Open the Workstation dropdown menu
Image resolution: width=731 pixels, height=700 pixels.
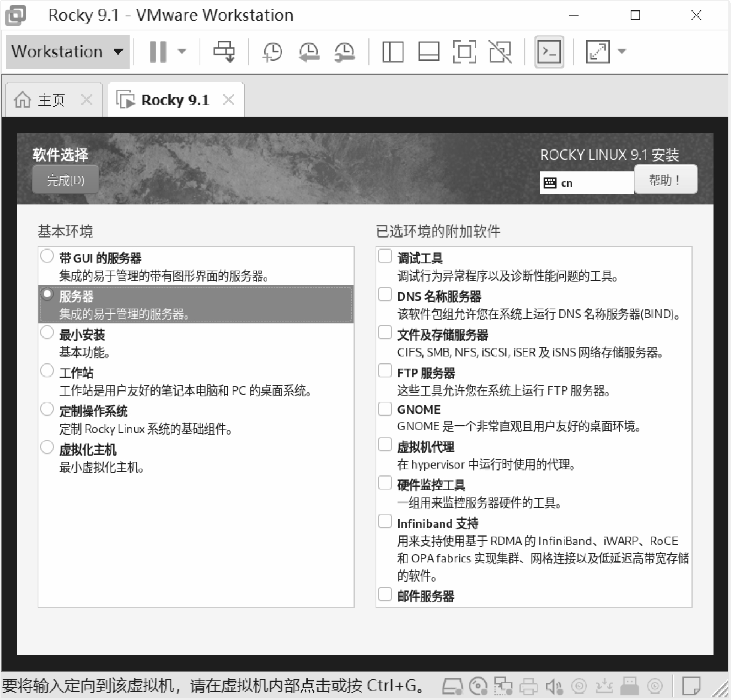click(67, 51)
